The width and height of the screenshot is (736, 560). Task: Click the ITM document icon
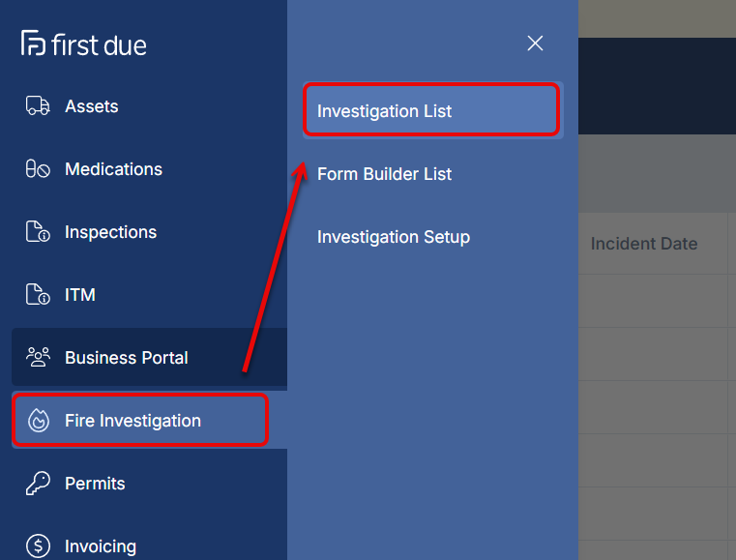click(38, 294)
